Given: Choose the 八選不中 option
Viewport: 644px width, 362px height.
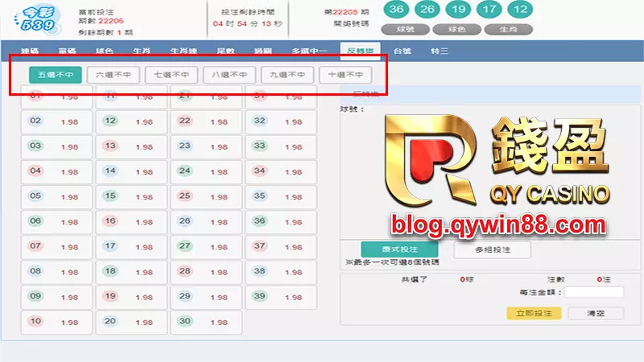Looking at the screenshot, I should tap(229, 75).
